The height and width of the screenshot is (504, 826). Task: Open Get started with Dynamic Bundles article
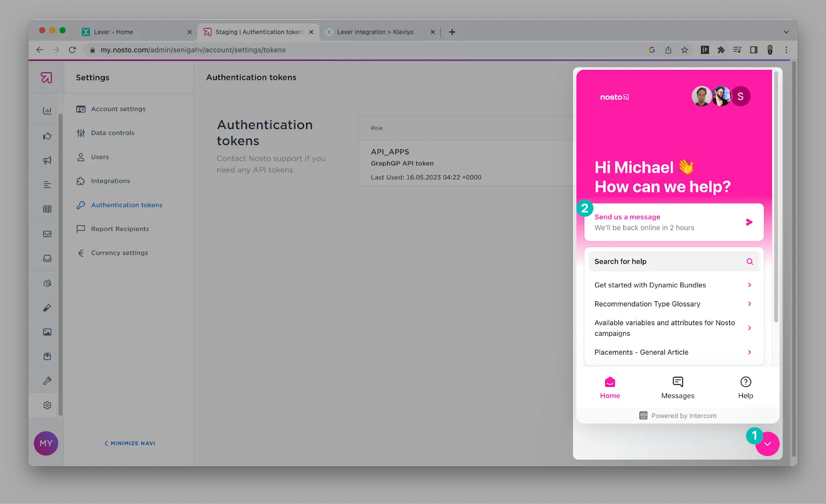tap(674, 285)
